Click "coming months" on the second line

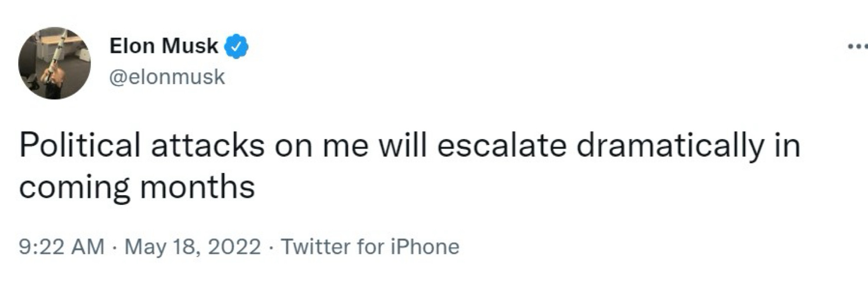137,187
